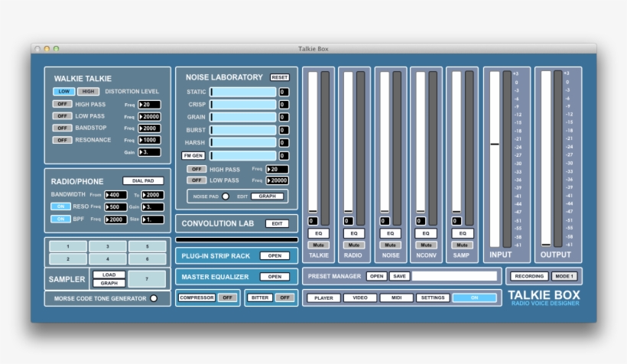Viewport: 627px width, 364px height.
Task: Click Walkie Talkie High Pass Freq 20 box
Action: point(149,105)
